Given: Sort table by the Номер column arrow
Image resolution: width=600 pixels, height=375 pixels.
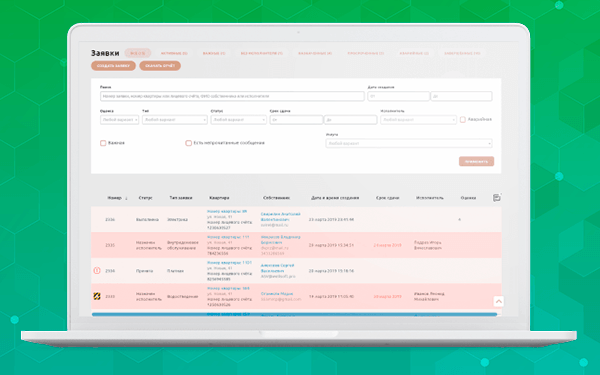Looking at the screenshot, I should coord(126,198).
